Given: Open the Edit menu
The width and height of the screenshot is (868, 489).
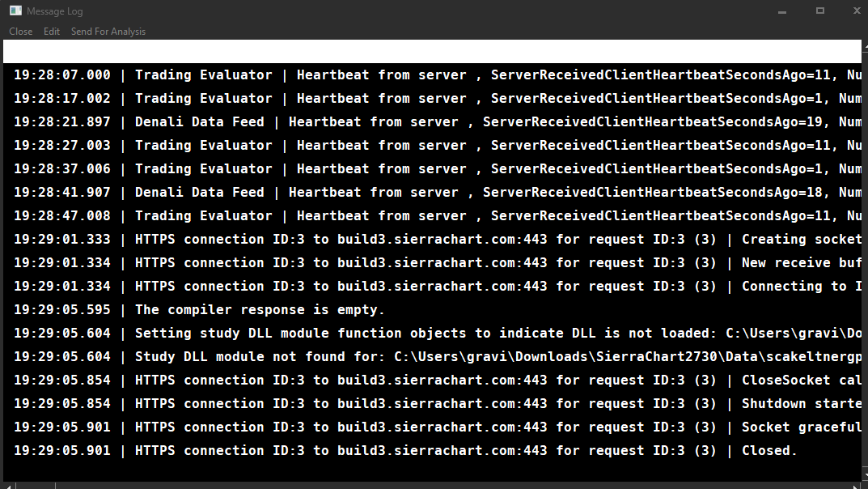Looking at the screenshot, I should click(x=52, y=32).
